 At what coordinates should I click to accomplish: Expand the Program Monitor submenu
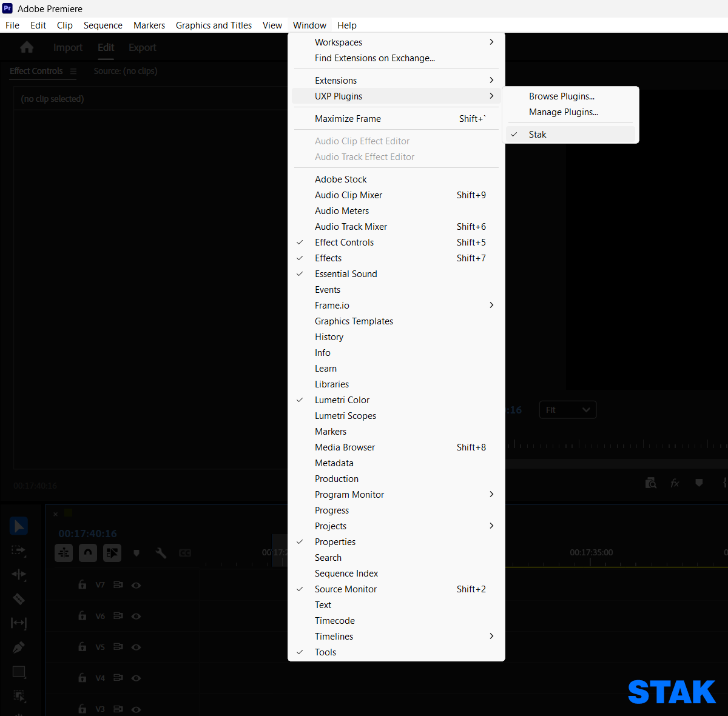(396, 495)
